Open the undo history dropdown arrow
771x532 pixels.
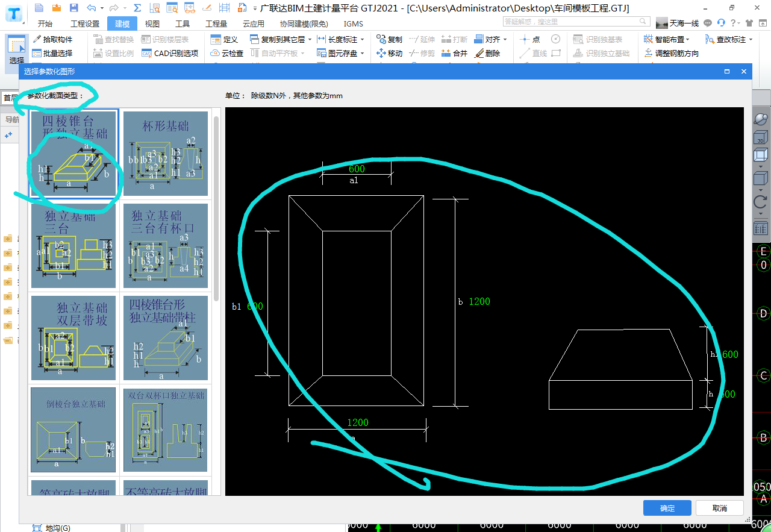[102, 8]
